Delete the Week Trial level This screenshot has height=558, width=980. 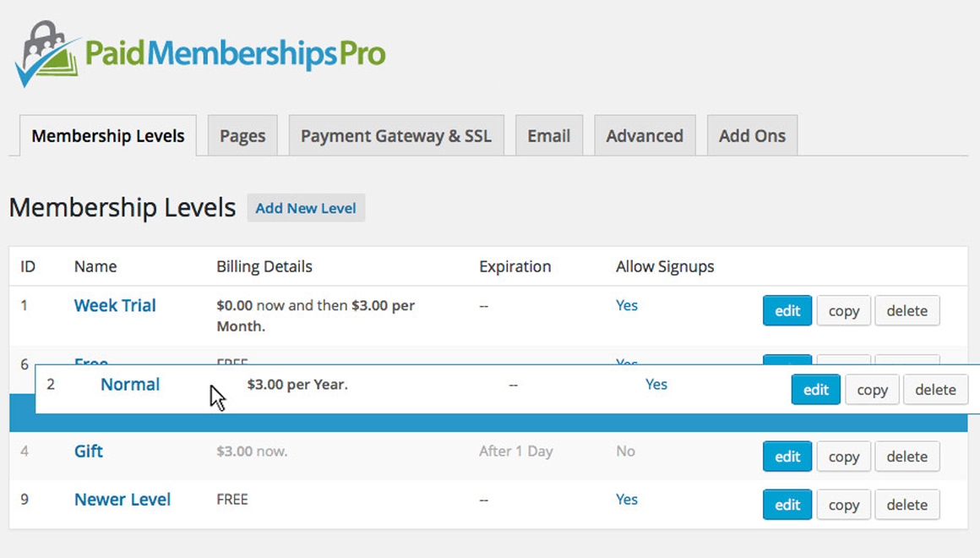(906, 311)
